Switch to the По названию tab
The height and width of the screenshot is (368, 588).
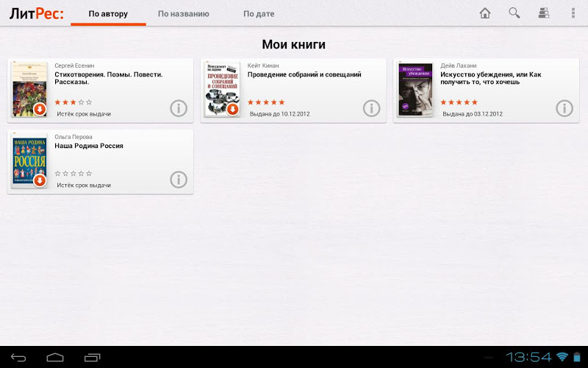(x=183, y=14)
